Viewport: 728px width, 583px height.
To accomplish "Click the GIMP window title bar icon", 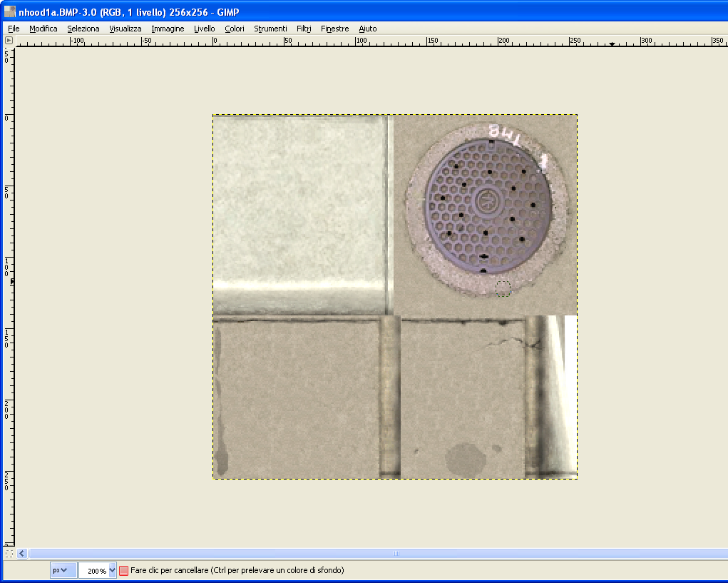I will (x=10, y=11).
